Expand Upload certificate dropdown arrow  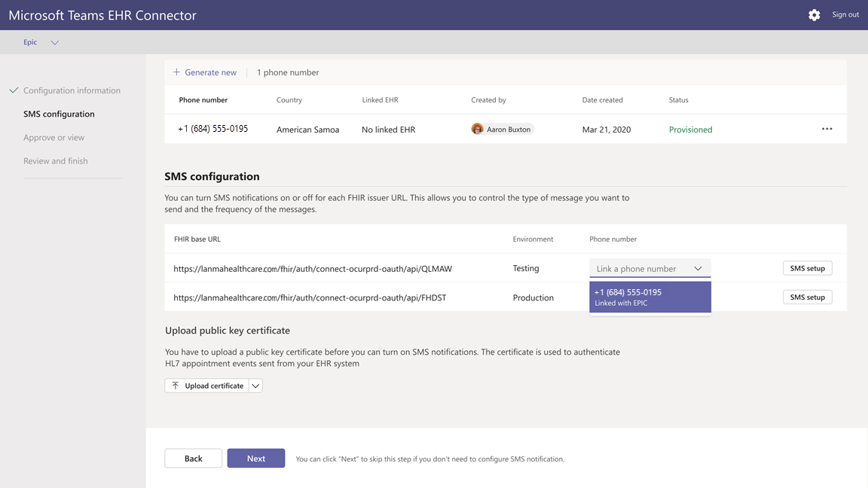pos(255,386)
